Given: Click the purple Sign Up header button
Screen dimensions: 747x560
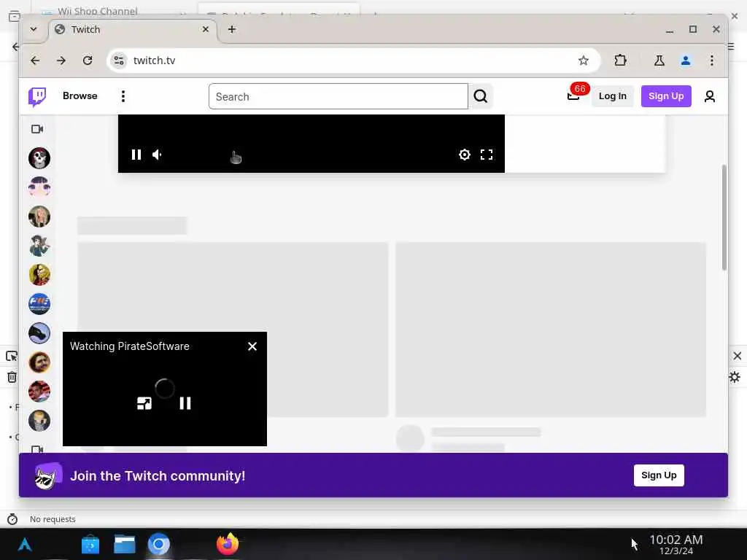Looking at the screenshot, I should [x=665, y=96].
